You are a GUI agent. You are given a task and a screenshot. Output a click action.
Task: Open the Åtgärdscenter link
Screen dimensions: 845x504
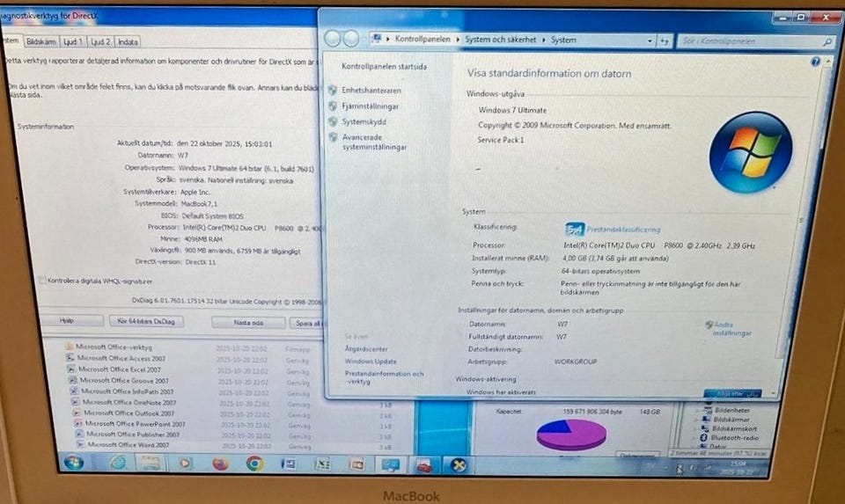click(366, 349)
